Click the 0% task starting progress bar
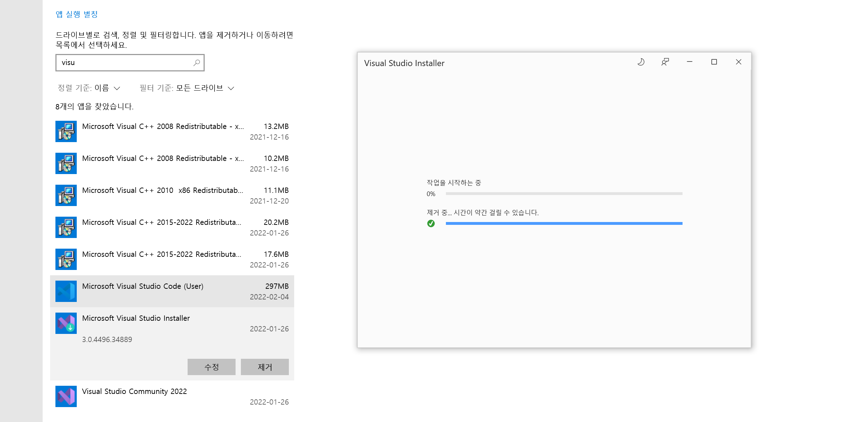 pyautogui.click(x=564, y=194)
